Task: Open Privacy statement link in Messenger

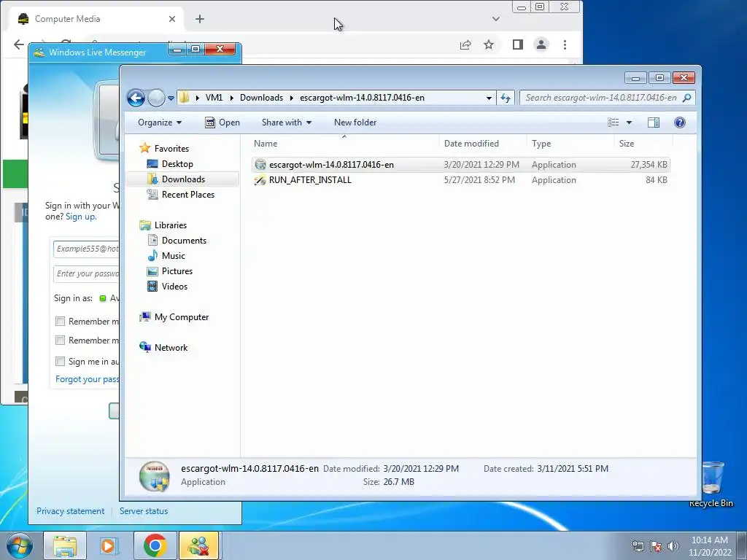Action: pyautogui.click(x=71, y=511)
